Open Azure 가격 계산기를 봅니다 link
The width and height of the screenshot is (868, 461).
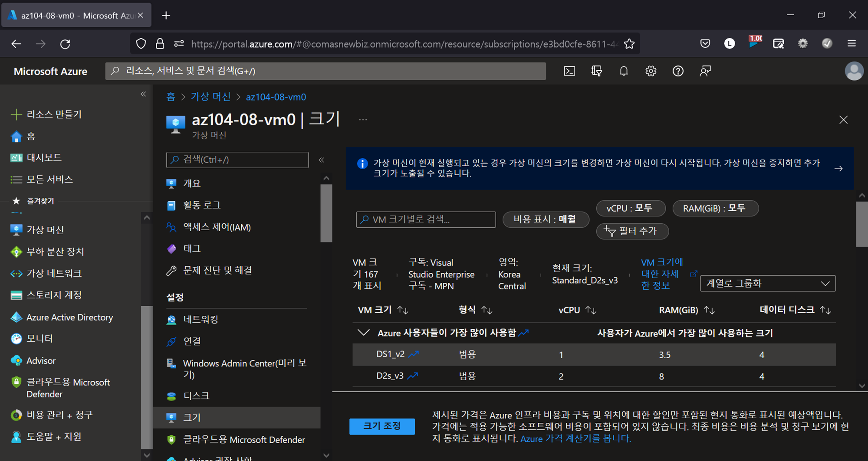click(575, 438)
